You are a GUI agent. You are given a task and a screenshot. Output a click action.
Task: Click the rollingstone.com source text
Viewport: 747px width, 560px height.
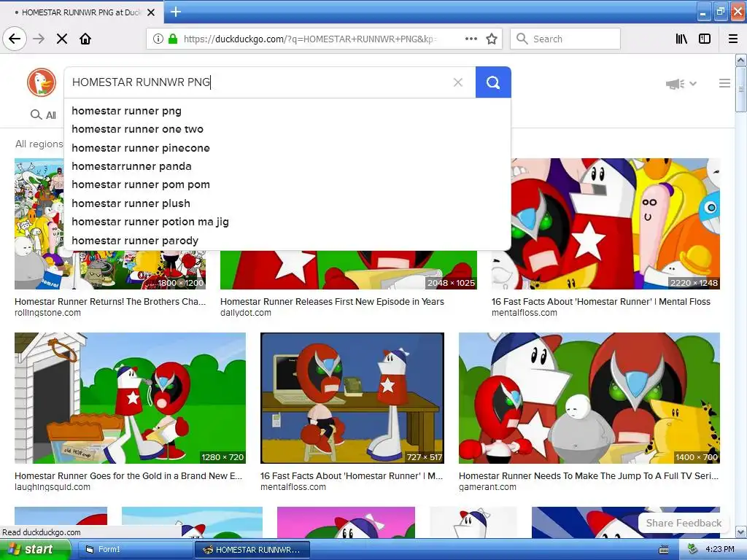pos(47,313)
